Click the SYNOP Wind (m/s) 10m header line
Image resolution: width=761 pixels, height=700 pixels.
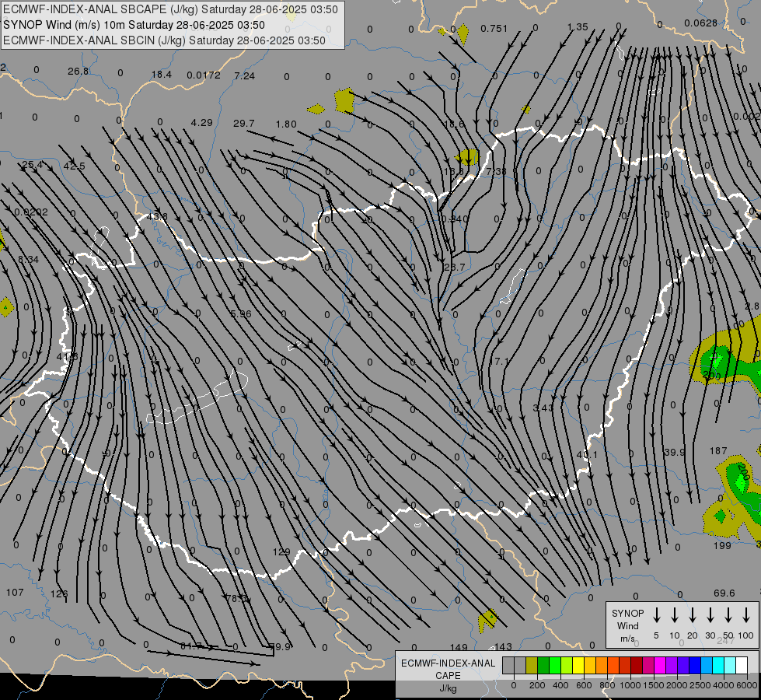pyautogui.click(x=134, y=25)
